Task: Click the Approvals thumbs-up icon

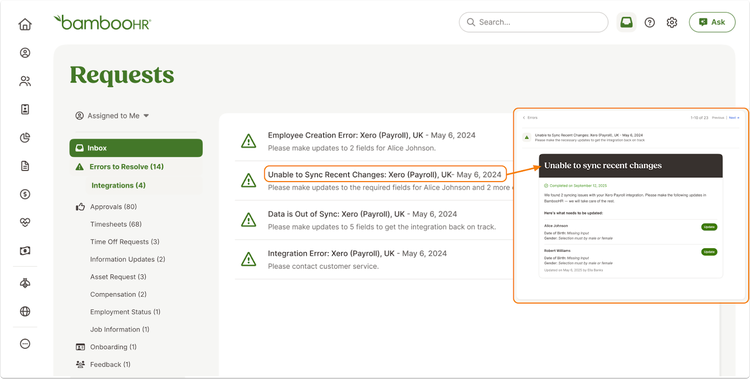Action: [80, 207]
